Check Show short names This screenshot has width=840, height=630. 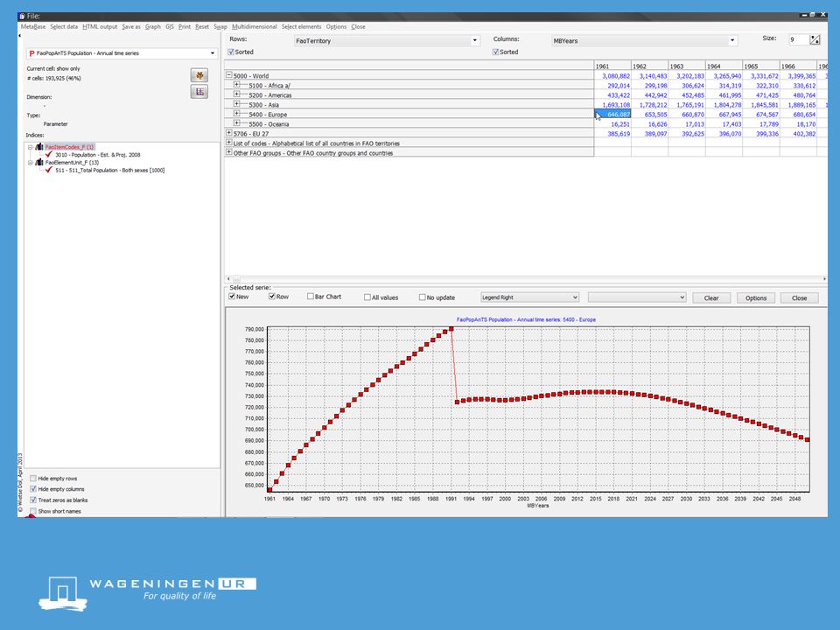[33, 511]
